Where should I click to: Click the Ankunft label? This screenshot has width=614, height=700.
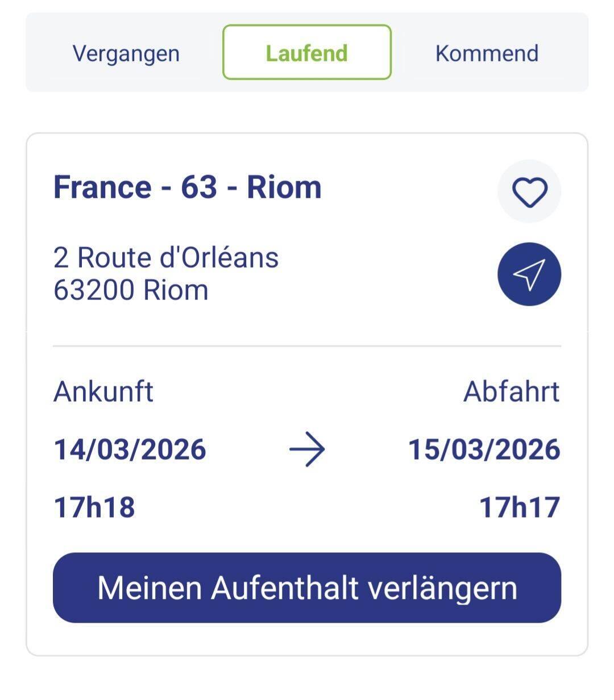point(103,391)
